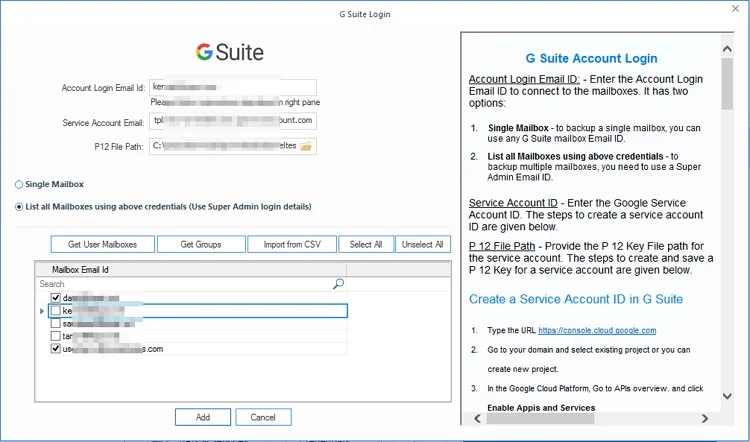
Task: Click the Cancel button
Action: [263, 417]
